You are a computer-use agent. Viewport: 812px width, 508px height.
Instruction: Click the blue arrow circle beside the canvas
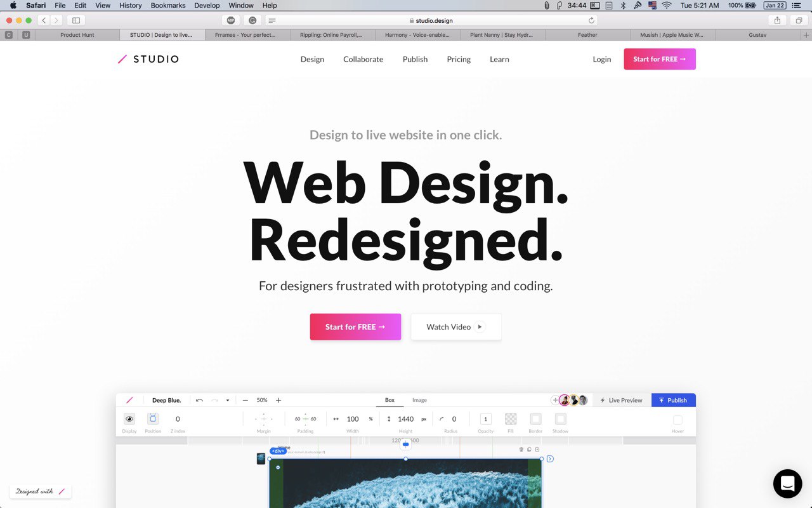point(550,458)
